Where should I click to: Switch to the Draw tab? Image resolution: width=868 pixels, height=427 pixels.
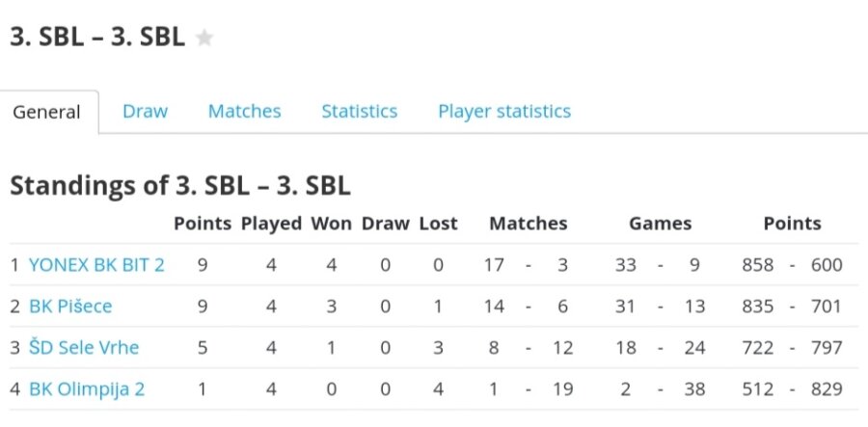(145, 111)
